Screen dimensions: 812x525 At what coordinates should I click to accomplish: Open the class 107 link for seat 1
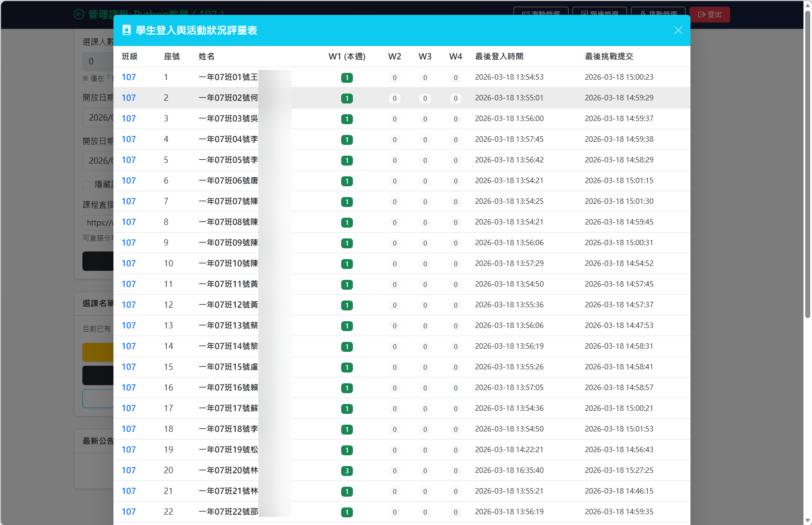pos(129,77)
